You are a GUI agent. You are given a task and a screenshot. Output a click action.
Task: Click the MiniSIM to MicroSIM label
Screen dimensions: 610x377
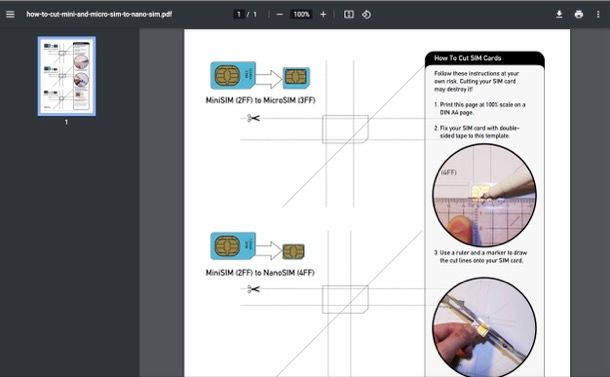(x=260, y=100)
